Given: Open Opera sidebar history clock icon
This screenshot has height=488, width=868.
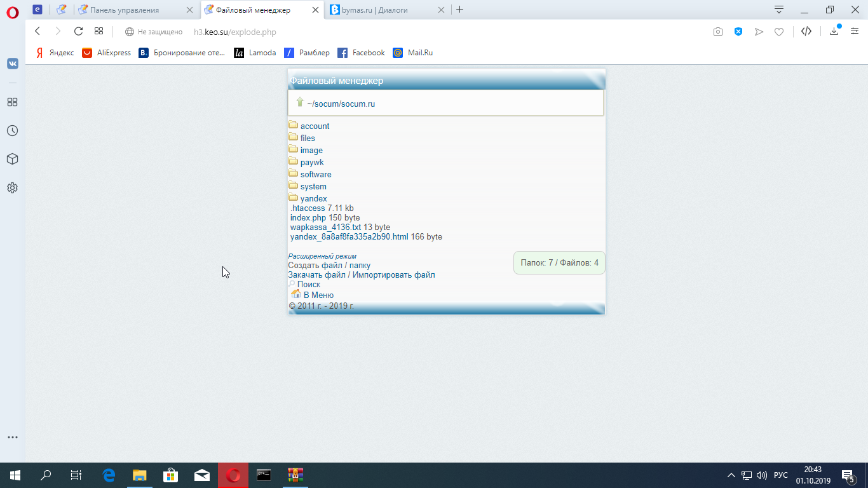Looking at the screenshot, I should 12,130.
